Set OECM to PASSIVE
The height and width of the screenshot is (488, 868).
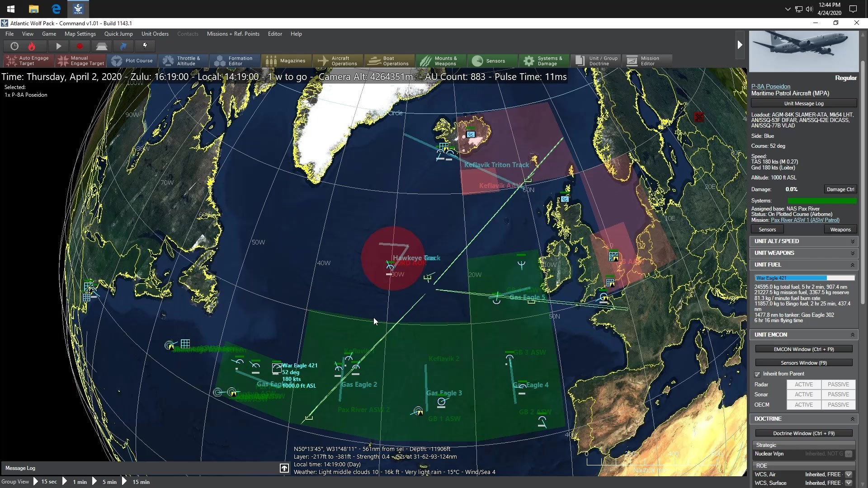(x=838, y=405)
